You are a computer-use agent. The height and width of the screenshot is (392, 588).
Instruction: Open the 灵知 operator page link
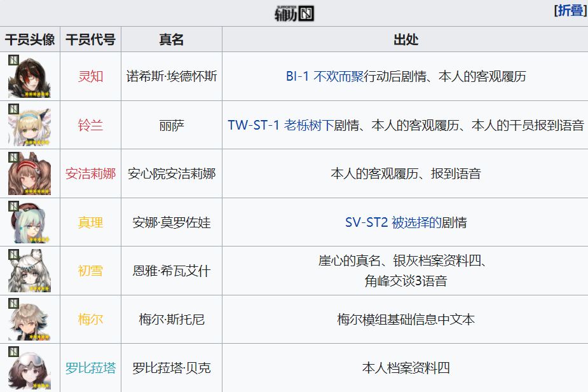point(90,76)
